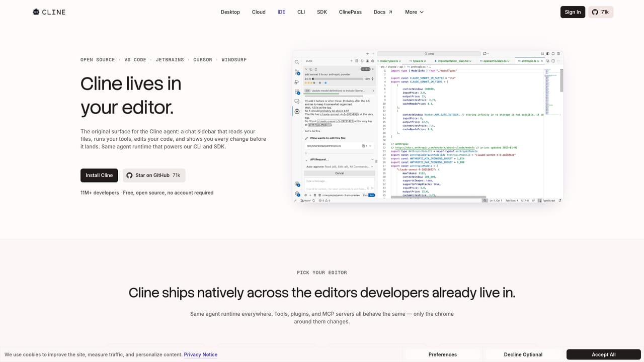The width and height of the screenshot is (644, 362).
Task: Click Cancel button in the editor screenshot
Action: click(339, 173)
